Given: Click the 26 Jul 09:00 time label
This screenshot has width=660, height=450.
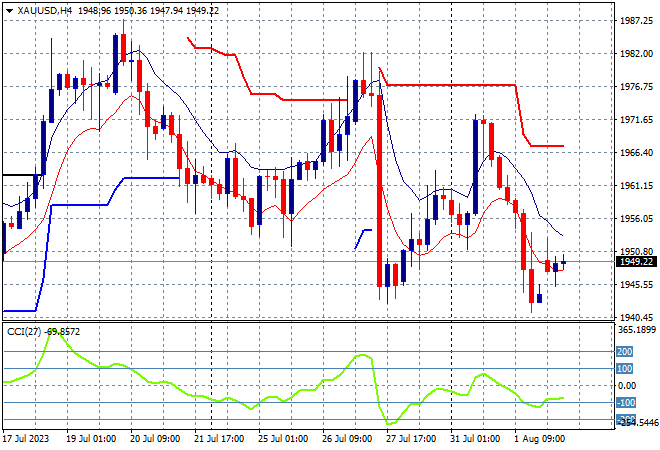Looking at the screenshot, I should click(347, 439).
